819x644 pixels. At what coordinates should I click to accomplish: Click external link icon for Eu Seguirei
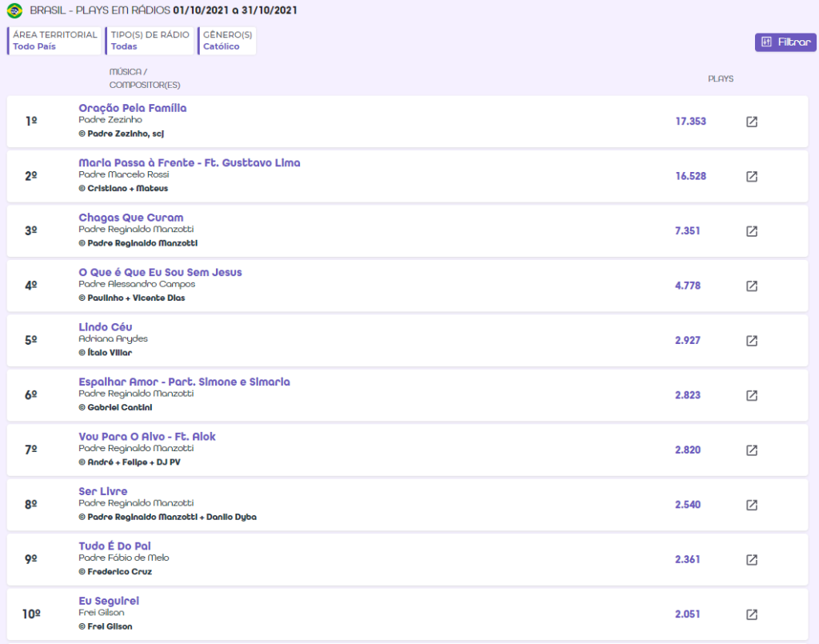752,614
